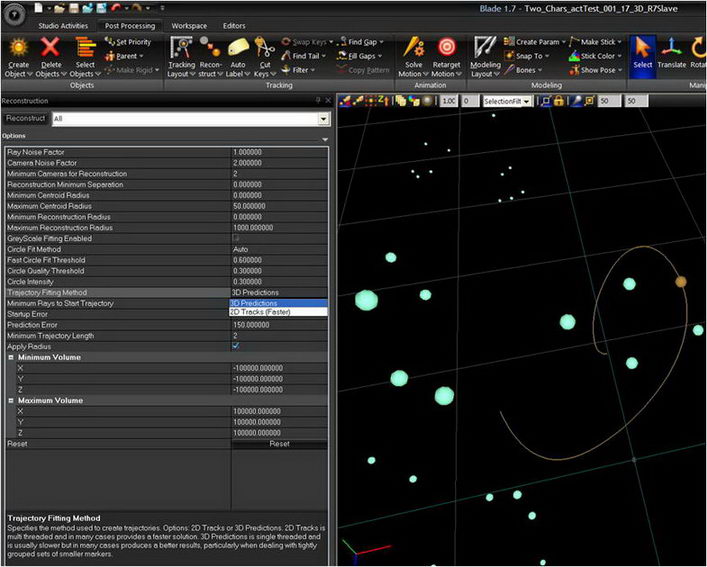Click the Retarget Motion icon
The width and height of the screenshot is (707, 567).
click(446, 47)
